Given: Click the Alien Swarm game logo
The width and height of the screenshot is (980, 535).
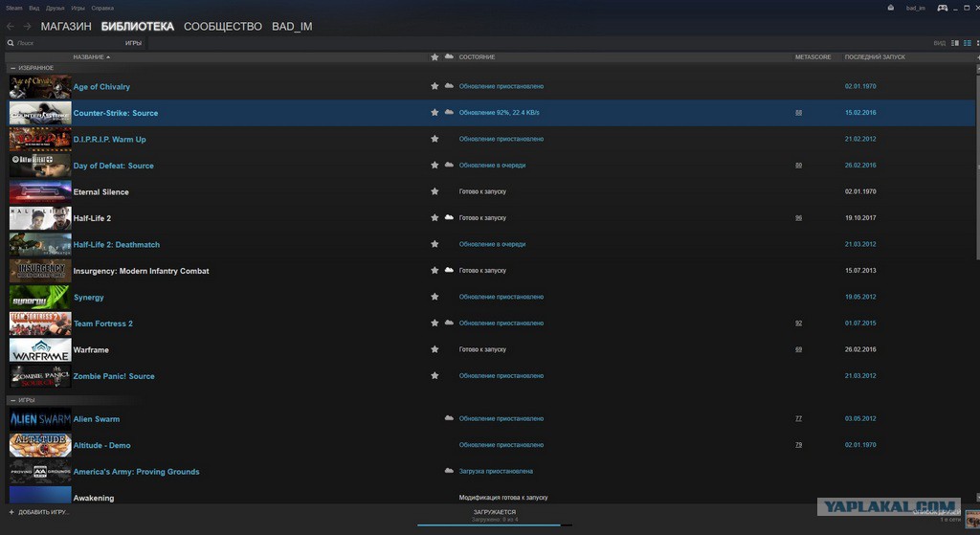Looking at the screenshot, I should (40, 419).
